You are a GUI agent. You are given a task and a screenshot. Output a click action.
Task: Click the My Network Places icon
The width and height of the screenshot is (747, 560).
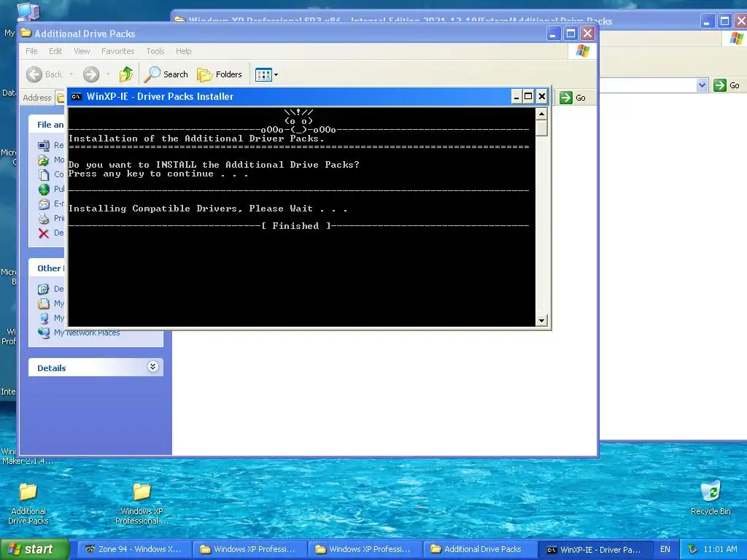(x=44, y=332)
